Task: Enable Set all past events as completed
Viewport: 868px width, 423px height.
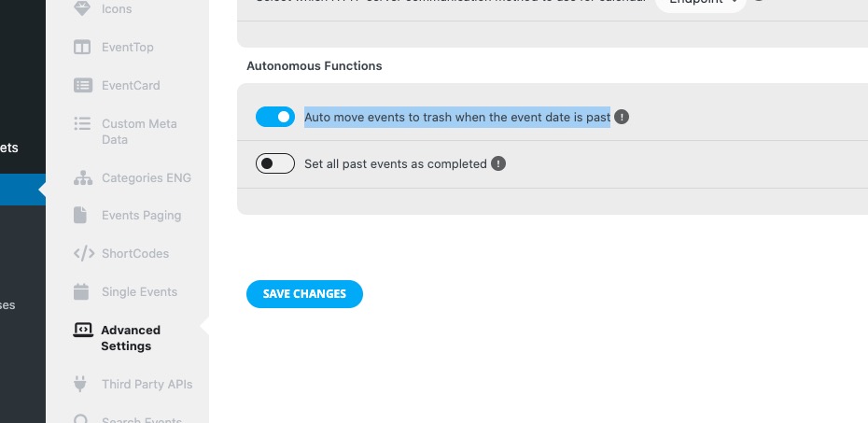Action: click(275, 163)
